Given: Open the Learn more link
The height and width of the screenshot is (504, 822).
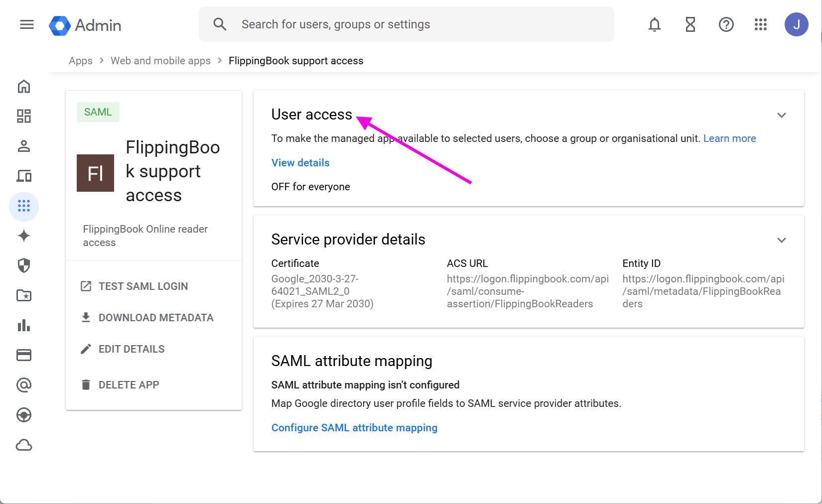Looking at the screenshot, I should pos(729,138).
